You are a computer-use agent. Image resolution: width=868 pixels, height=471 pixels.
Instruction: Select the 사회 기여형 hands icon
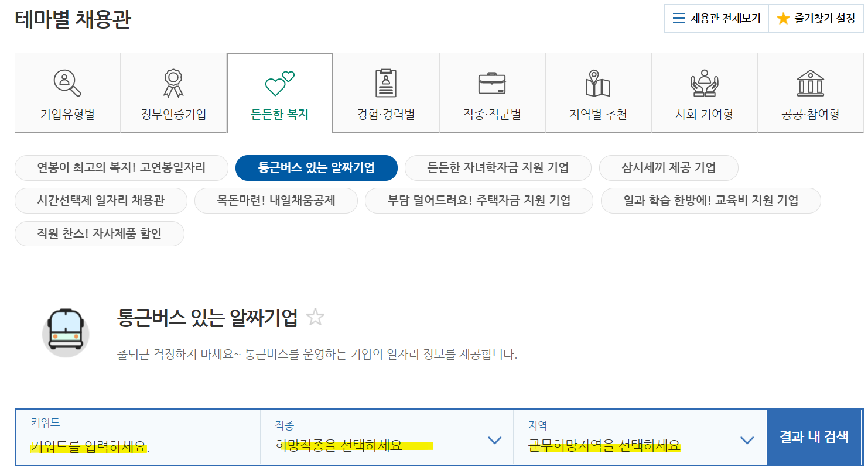(704, 82)
